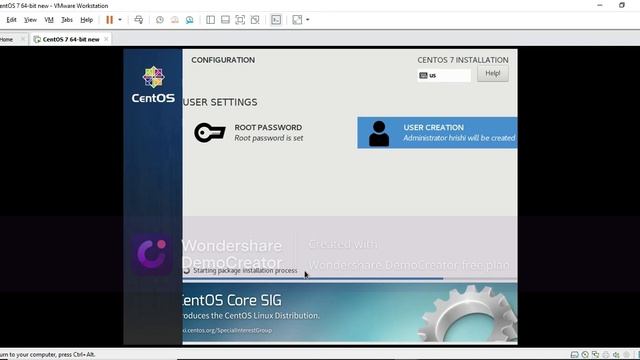Click the sound card status bar icon
The width and height of the screenshot is (640, 360).
click(616, 355)
